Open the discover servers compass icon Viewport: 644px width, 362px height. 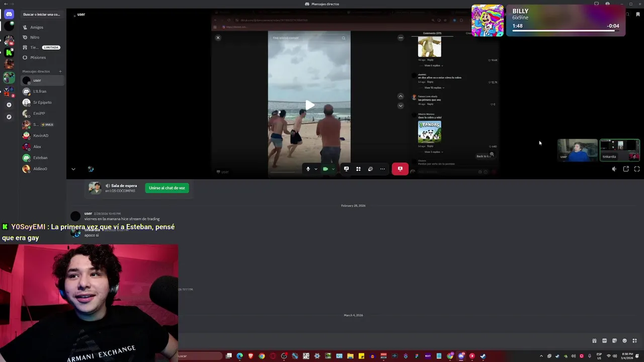[9, 117]
